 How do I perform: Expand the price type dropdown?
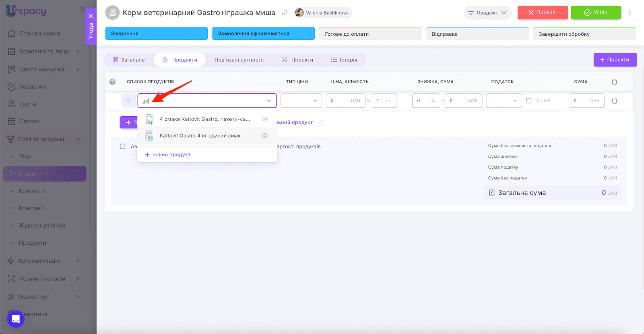point(301,101)
